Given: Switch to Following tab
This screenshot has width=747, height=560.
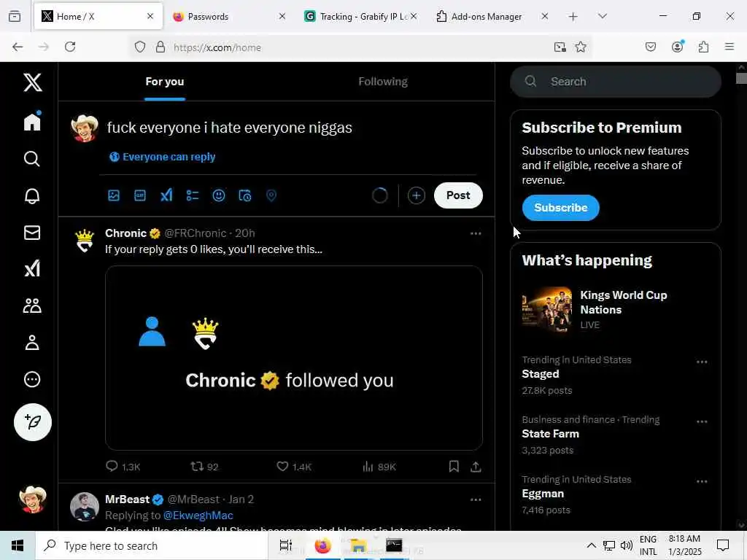Looking at the screenshot, I should click(383, 82).
